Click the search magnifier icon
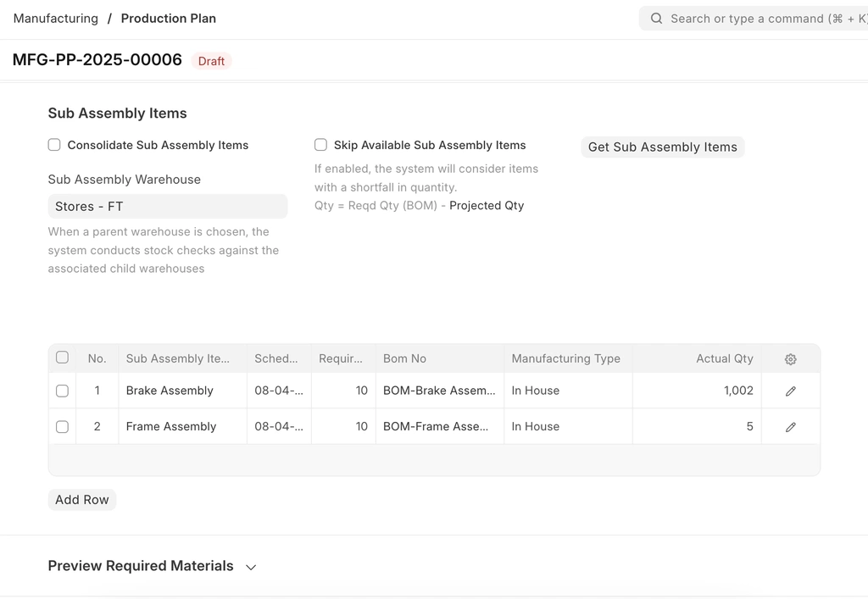The height and width of the screenshot is (599, 868). coord(656,19)
